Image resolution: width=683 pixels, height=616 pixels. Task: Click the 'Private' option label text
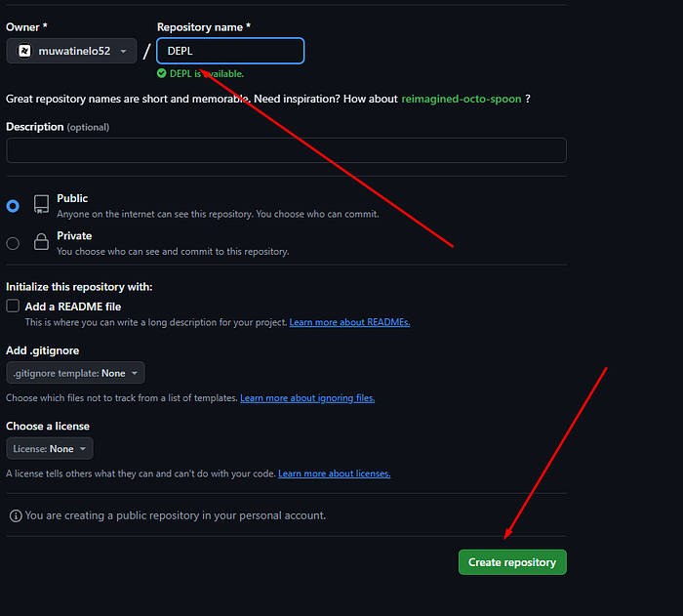pos(74,236)
